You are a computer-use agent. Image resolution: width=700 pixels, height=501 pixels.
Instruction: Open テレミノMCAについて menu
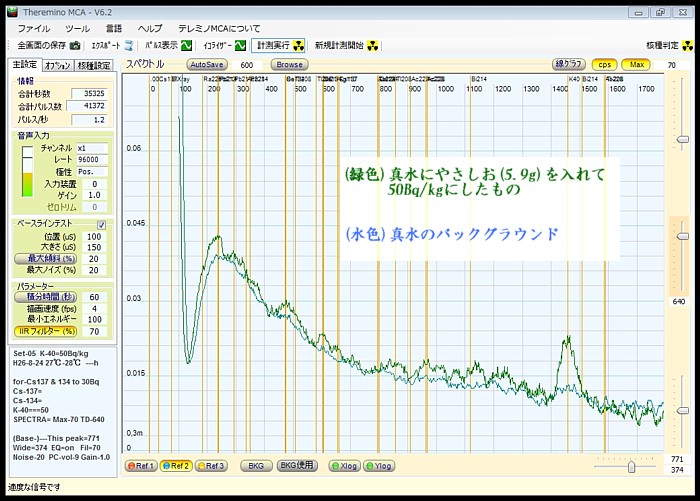[219, 29]
